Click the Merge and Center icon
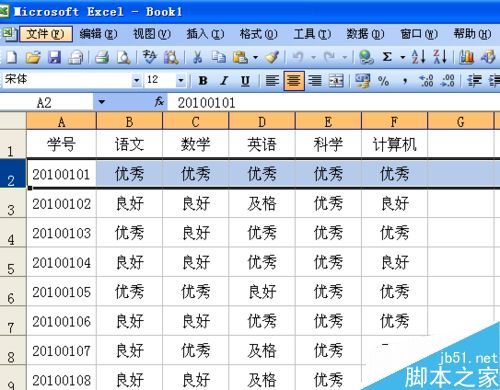This screenshot has width=500, height=390. (336, 81)
